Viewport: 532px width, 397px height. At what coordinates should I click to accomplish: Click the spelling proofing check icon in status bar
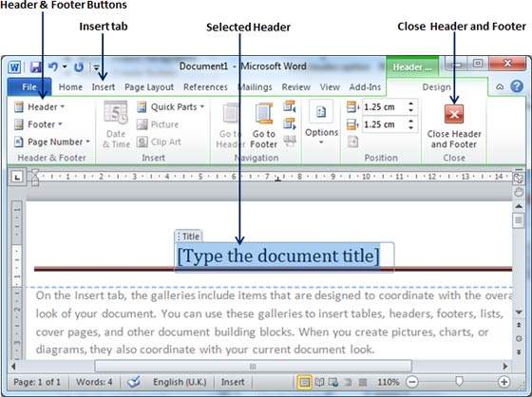coord(134,382)
